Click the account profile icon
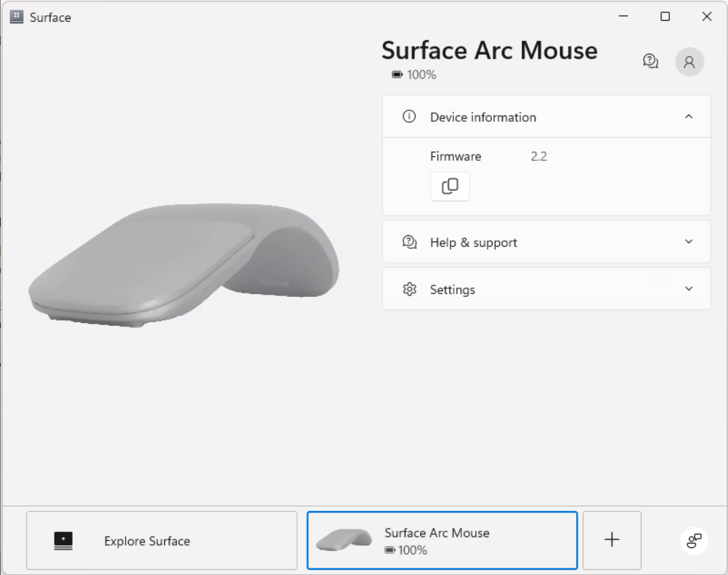This screenshot has height=575, width=728. [x=689, y=61]
